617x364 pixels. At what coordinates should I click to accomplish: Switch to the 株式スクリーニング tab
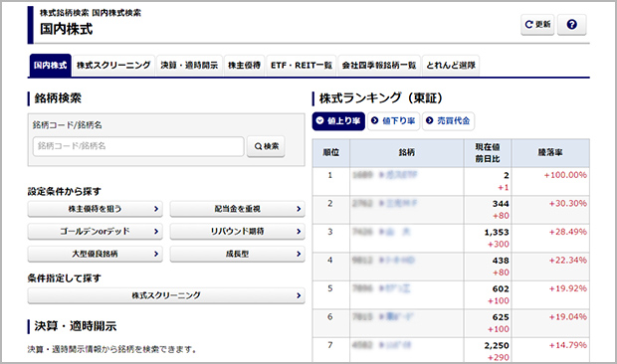[x=113, y=66]
